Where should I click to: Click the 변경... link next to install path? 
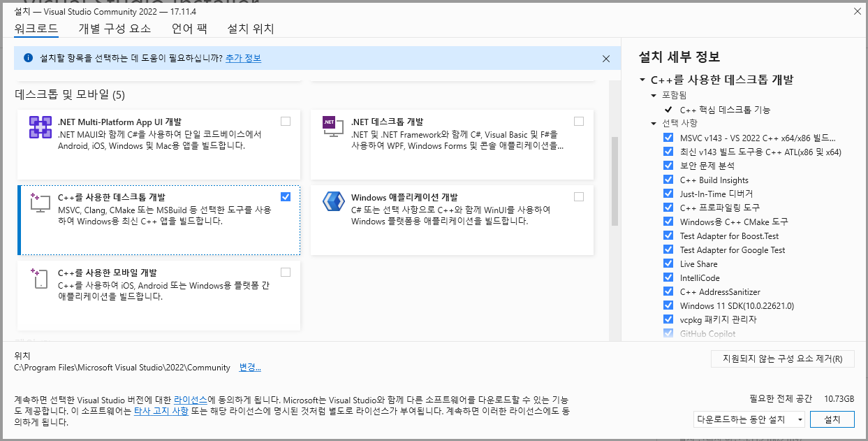250,367
